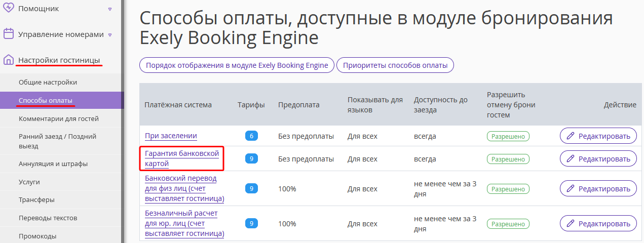
Task: Open the При заселении payment link
Action: pos(171,136)
